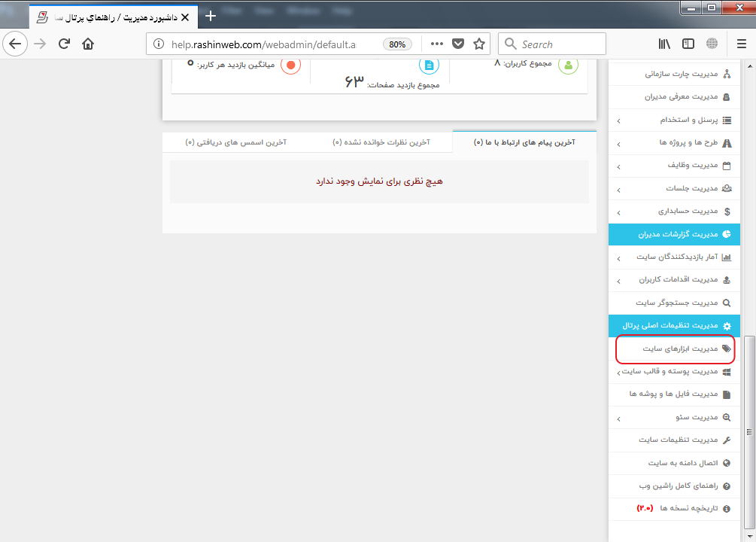Open Firefox hamburger menu
756x542 pixels.
tap(742, 44)
